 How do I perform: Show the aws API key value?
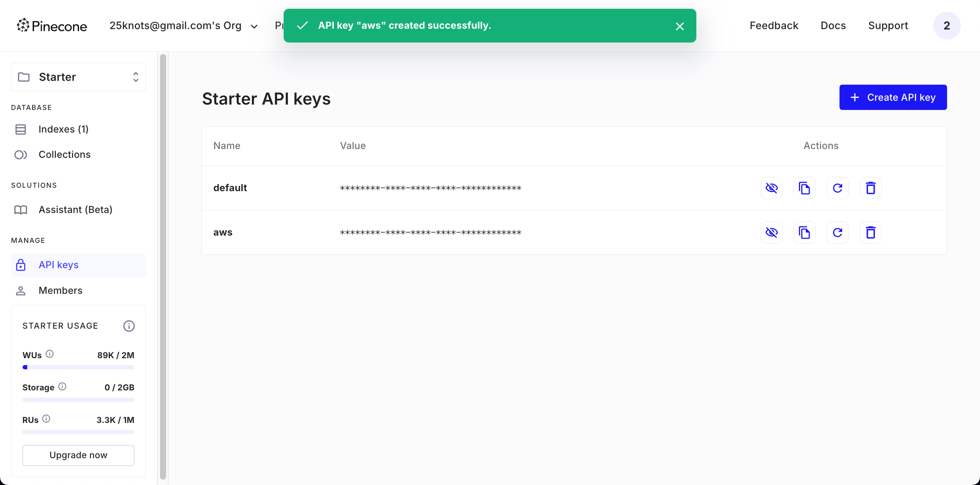(x=771, y=233)
